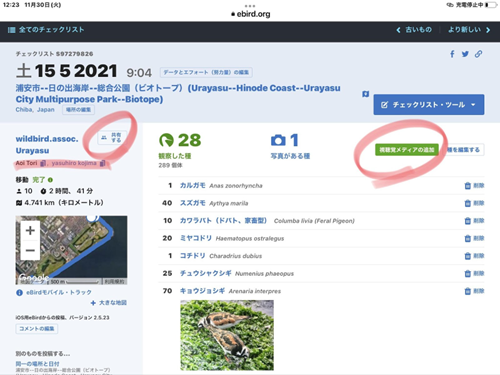The width and height of the screenshot is (500, 375).
Task: Go to newer checklist より新しい
Action: pos(469,30)
